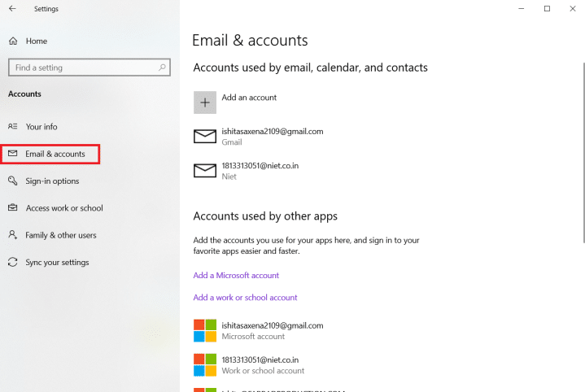Click the back arrow in Settings
This screenshot has width=585, height=392.
(x=12, y=9)
